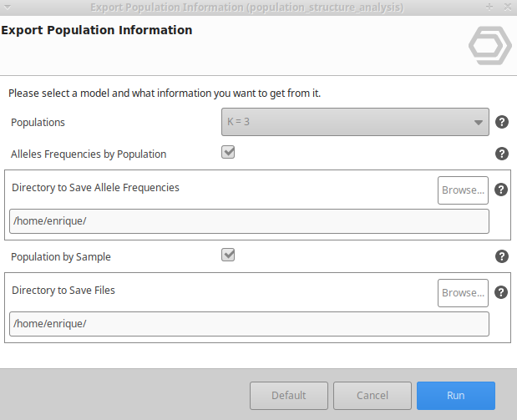Browse for the allele frequencies directory

click(463, 190)
